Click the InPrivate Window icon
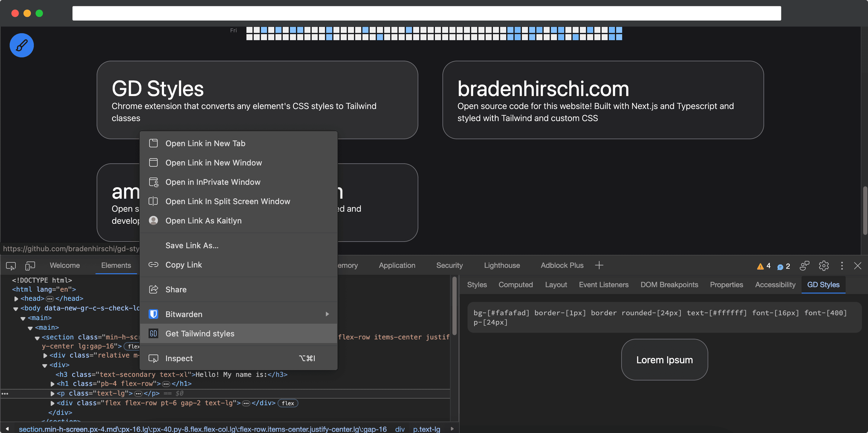The image size is (868, 433). tap(154, 182)
